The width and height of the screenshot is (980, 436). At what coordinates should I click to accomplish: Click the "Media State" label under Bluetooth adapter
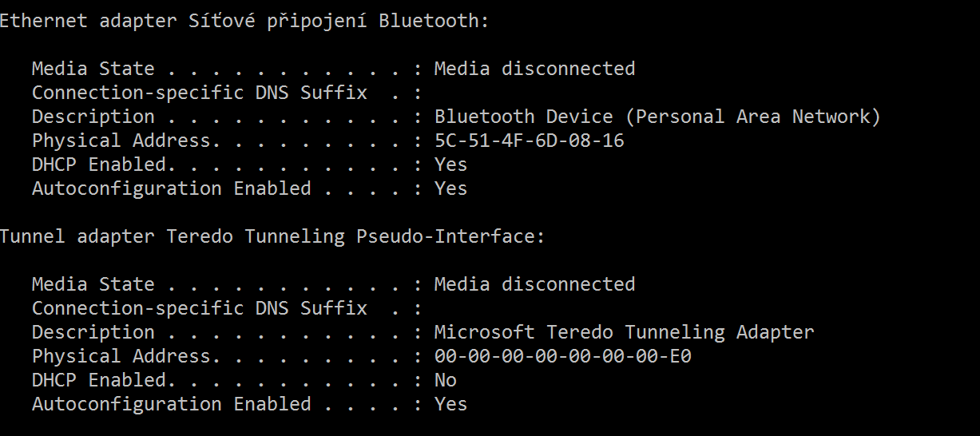(x=93, y=69)
